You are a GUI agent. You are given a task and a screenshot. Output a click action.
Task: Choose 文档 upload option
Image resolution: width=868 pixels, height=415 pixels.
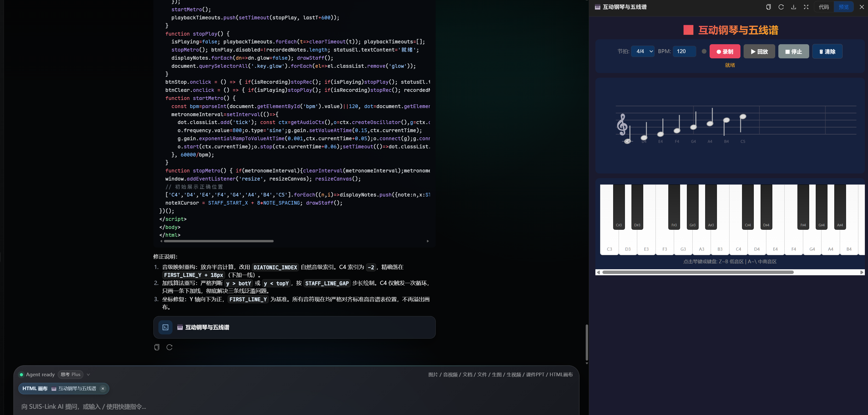click(x=467, y=374)
